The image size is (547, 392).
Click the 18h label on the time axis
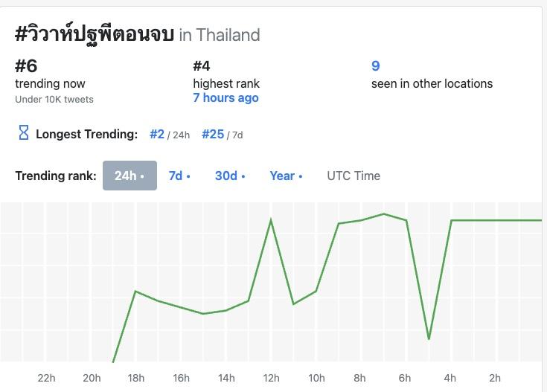(x=136, y=378)
